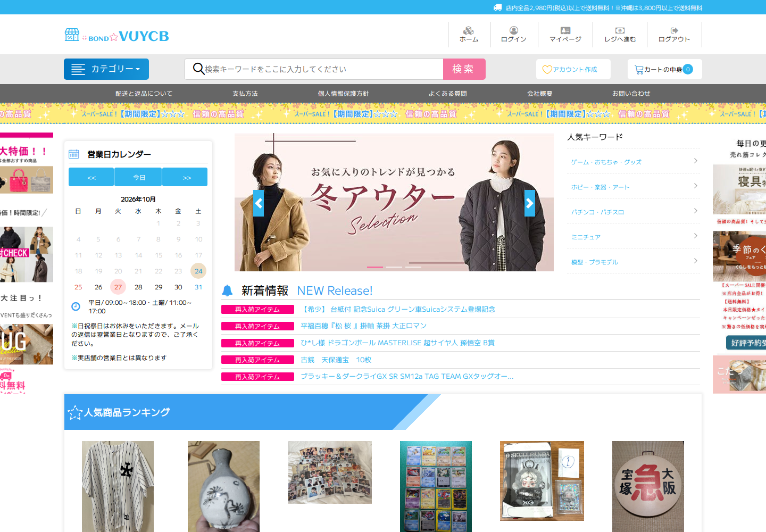Open 記念Suica グリーン車 news link
766x532 pixels.
pos(398,309)
